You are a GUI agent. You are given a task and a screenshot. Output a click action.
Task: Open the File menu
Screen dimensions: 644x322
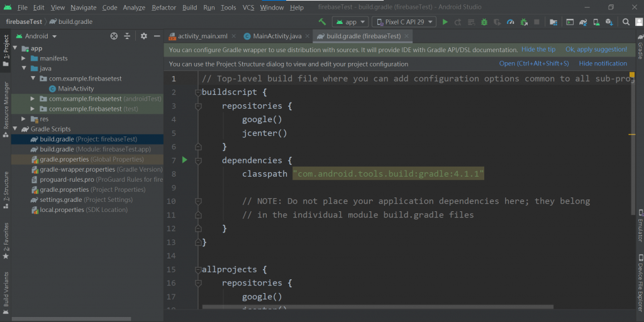(x=23, y=8)
